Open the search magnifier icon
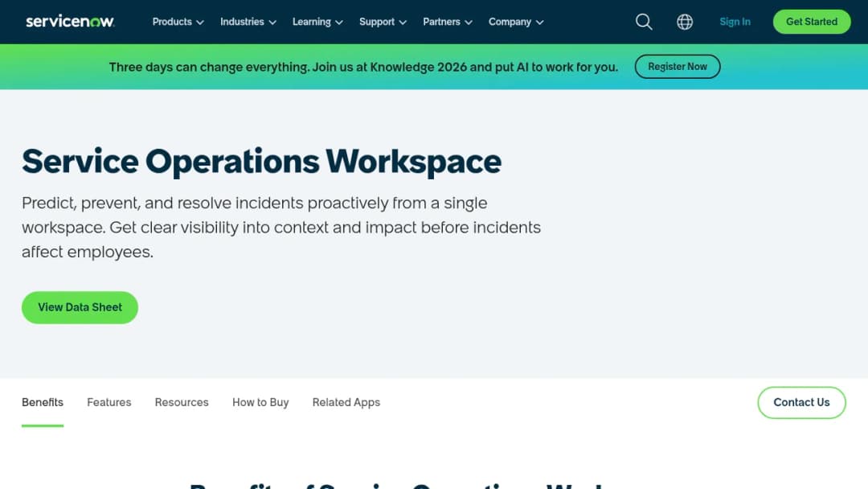Screen dimensions: 868x489 pyautogui.click(x=644, y=22)
